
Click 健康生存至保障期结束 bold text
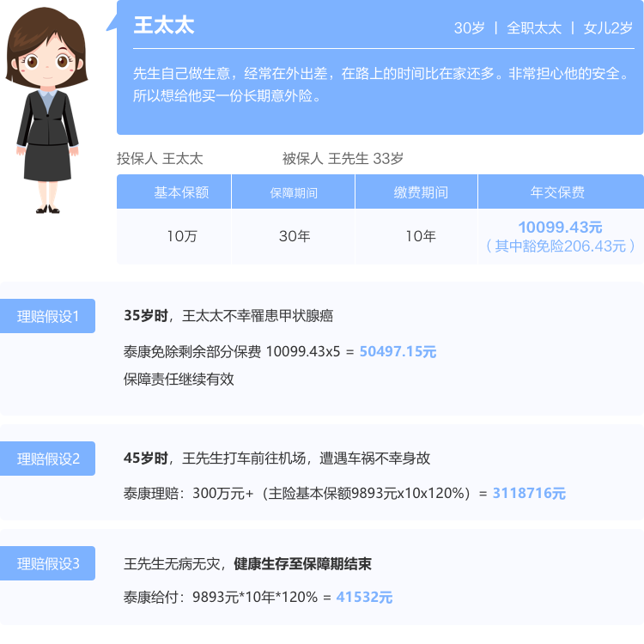[302, 563]
